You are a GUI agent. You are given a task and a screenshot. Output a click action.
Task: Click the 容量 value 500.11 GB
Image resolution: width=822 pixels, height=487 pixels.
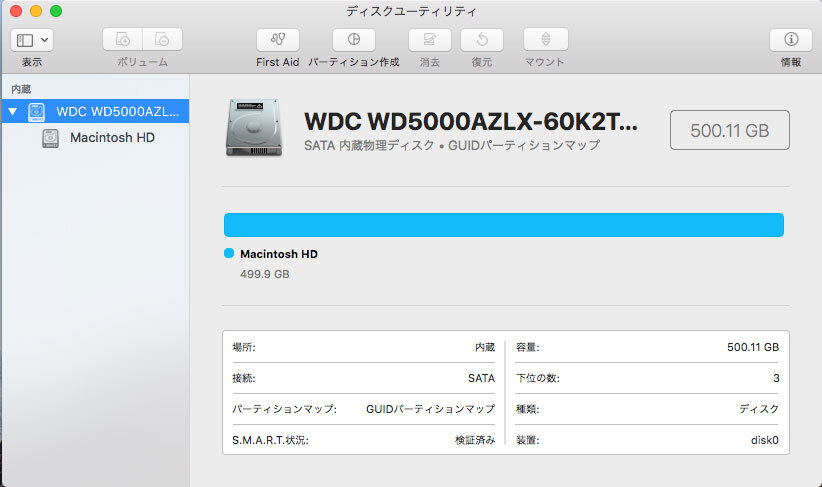coord(753,347)
